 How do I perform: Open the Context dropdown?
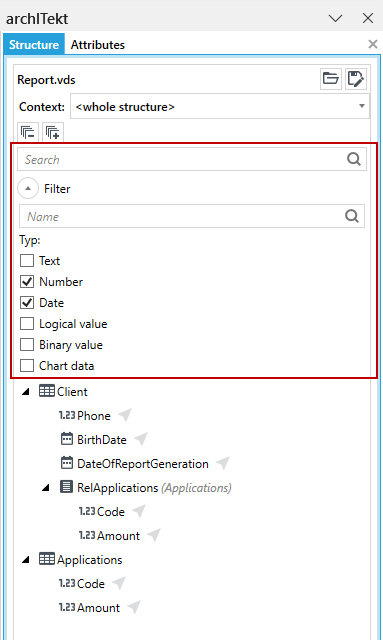220,107
